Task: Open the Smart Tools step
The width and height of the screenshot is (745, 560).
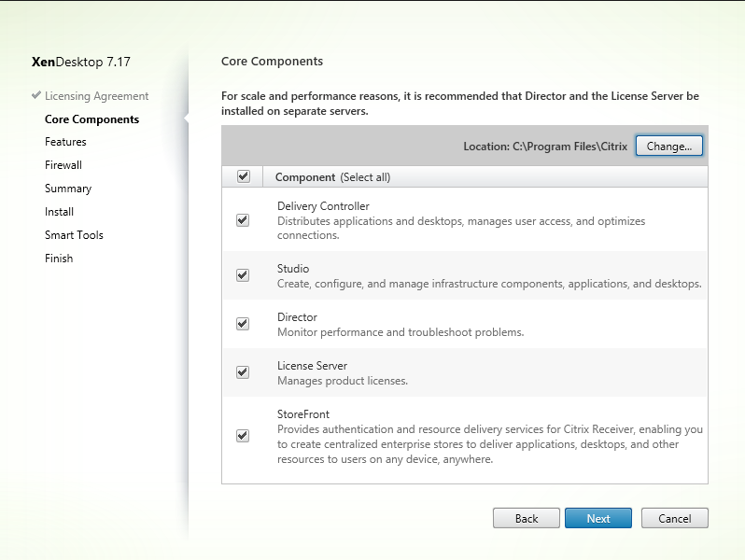Action: 74,234
